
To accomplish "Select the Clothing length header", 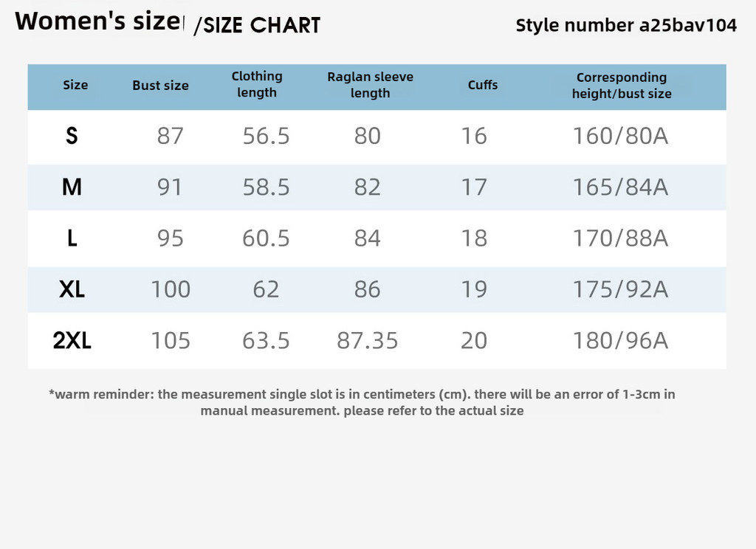I will 257,84.
